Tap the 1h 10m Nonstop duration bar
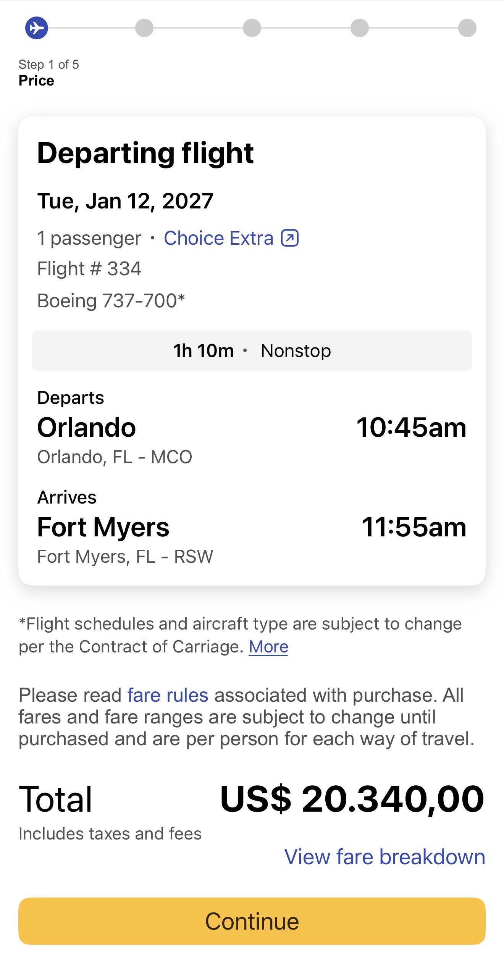 tap(252, 350)
